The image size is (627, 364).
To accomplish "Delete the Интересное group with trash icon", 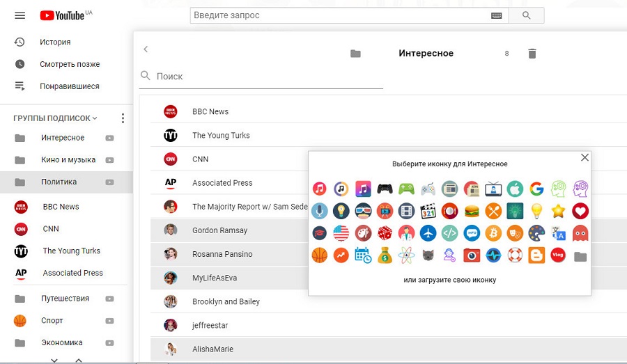I will pyautogui.click(x=532, y=53).
